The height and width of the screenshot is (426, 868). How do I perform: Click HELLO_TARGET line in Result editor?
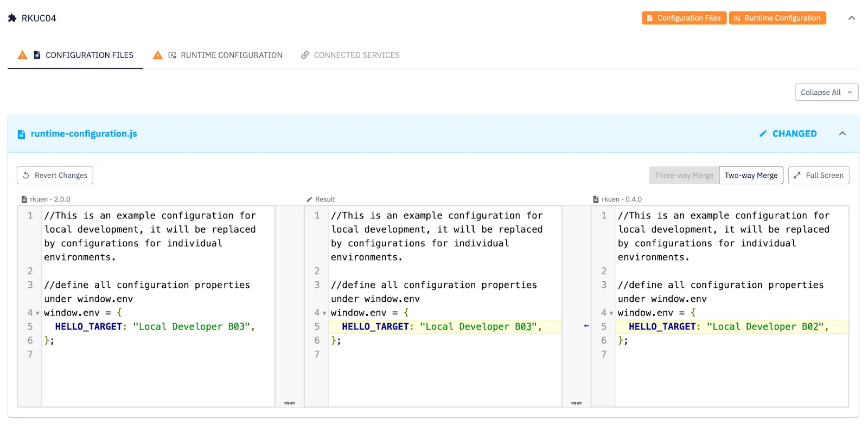point(445,326)
